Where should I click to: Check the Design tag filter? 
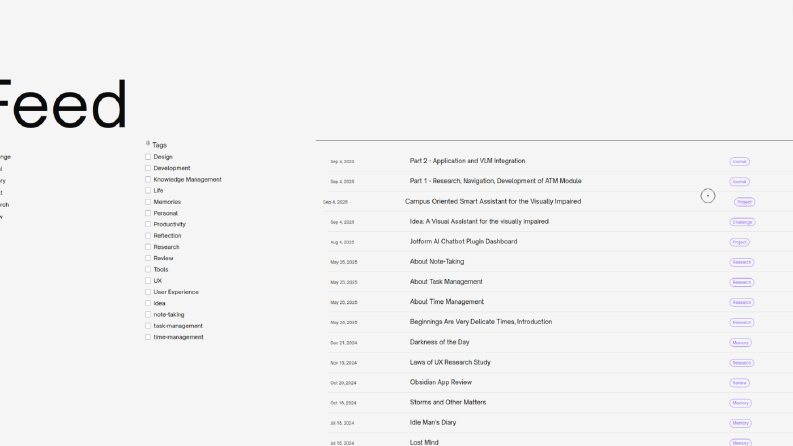tap(148, 157)
